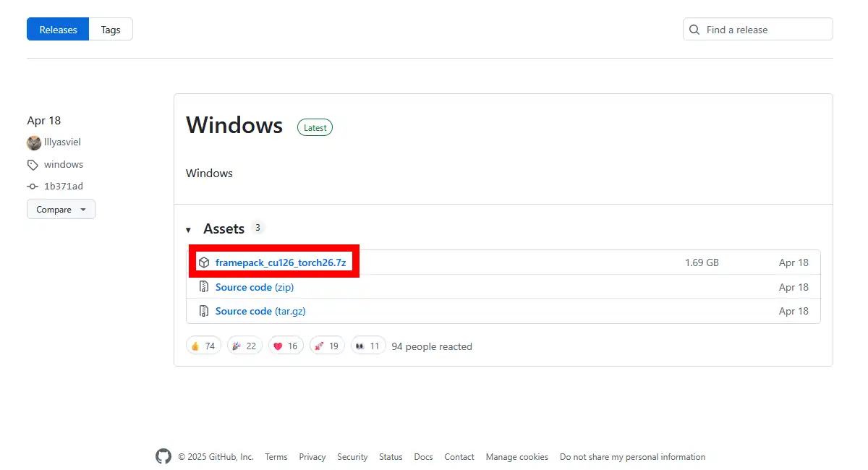The width and height of the screenshot is (868, 470).
Task: Click the Assets count badge 3
Action: tap(258, 228)
